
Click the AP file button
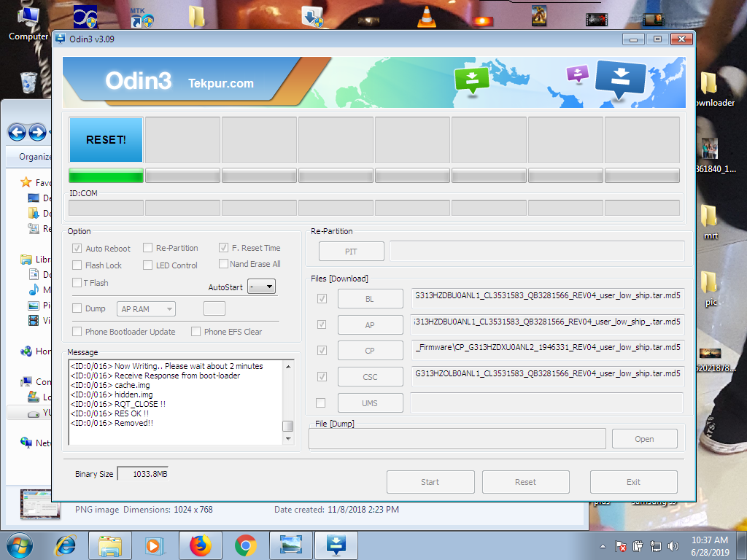370,324
